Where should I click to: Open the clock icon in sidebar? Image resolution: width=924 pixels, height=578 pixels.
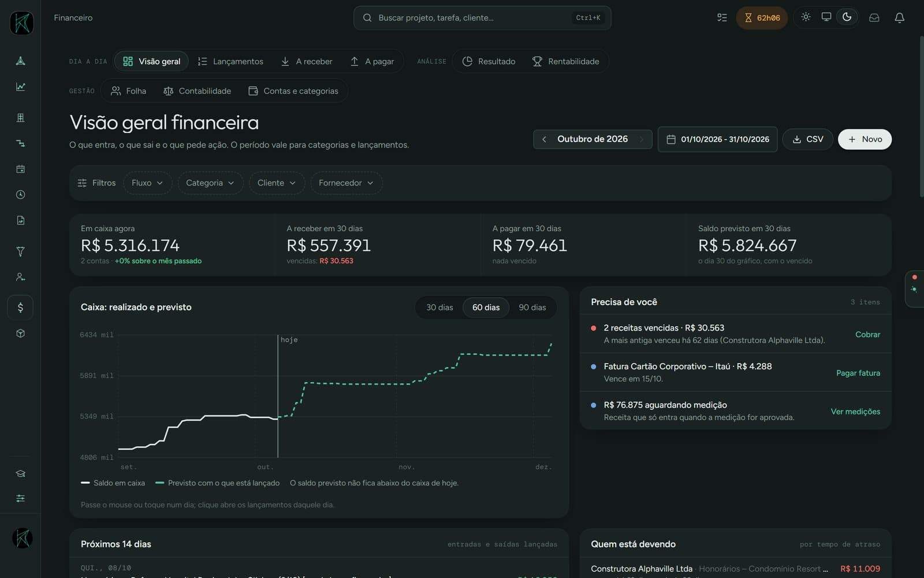(x=20, y=195)
